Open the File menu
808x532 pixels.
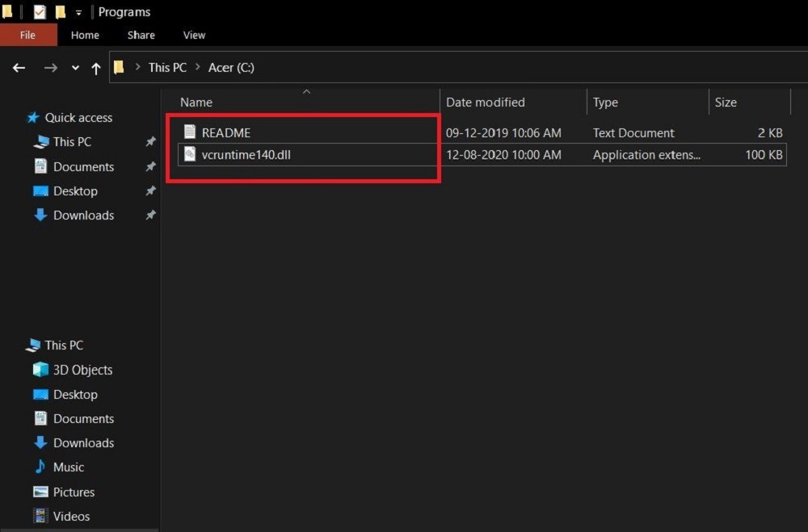point(27,35)
